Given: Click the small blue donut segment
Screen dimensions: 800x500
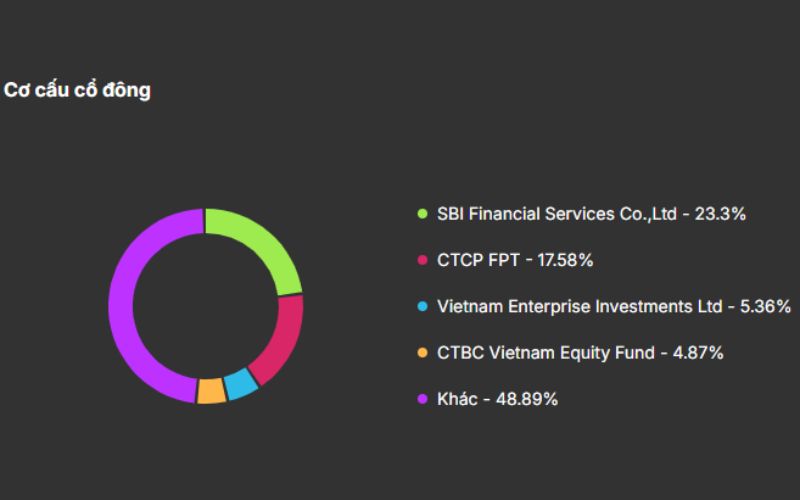Looking at the screenshot, I should (x=240, y=384).
